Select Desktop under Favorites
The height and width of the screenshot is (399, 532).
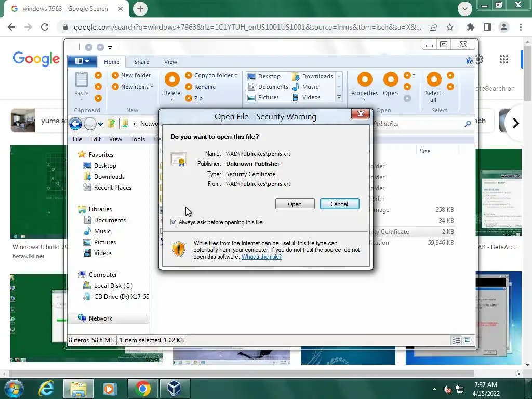point(100,166)
